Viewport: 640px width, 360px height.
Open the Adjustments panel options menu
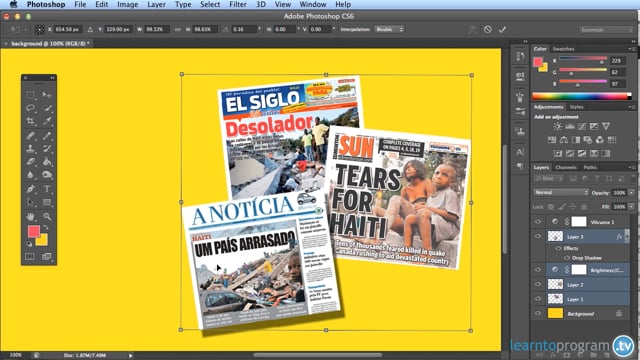(x=631, y=107)
